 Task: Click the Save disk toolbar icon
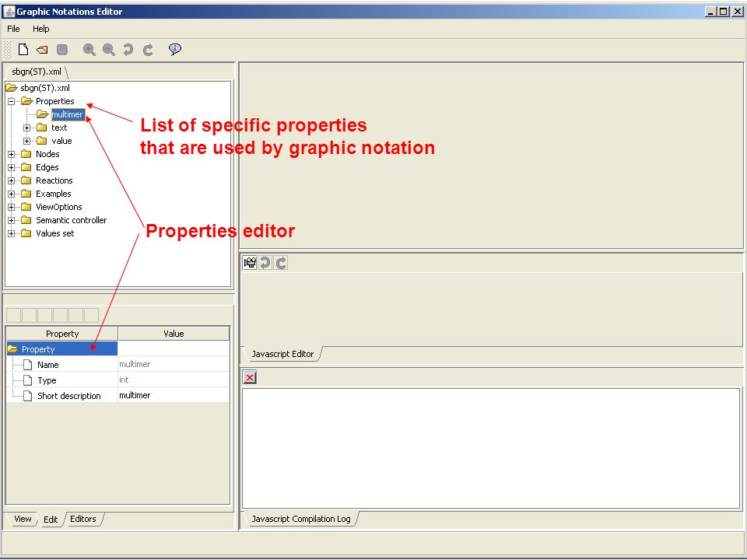point(62,50)
